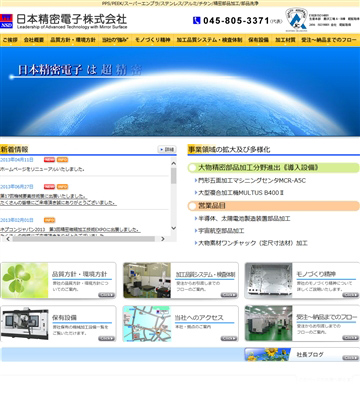This screenshot has width=360, height=396.
Task: Click the sunflower thumbnail beside 社長ブログ
Action: 268,354
